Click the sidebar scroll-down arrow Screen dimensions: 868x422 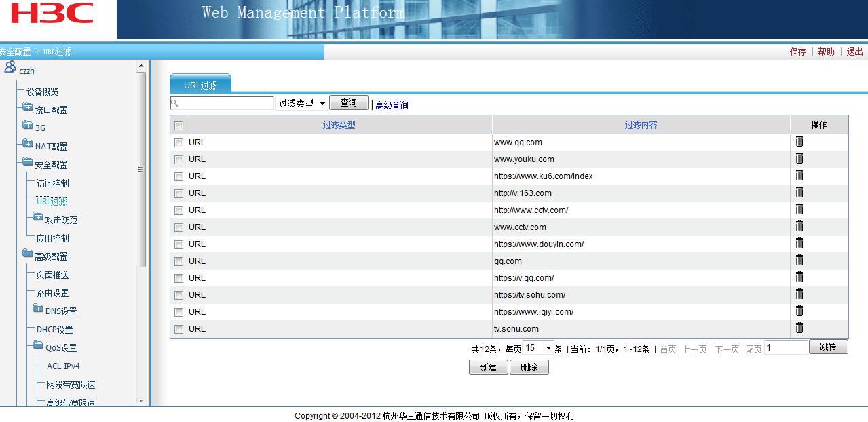[x=141, y=401]
